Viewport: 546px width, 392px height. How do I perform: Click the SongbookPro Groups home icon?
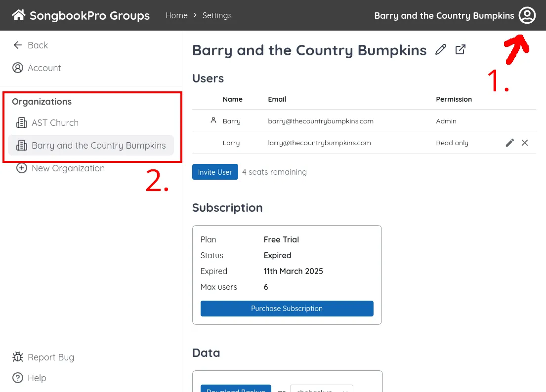click(18, 15)
